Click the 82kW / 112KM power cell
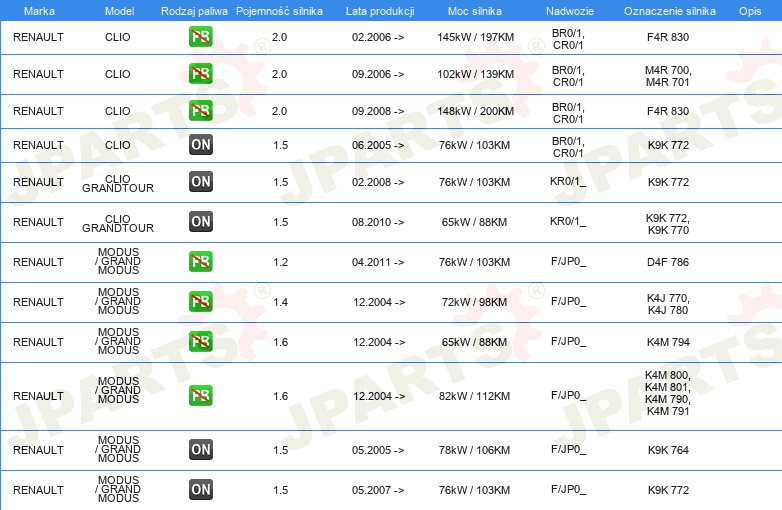This screenshot has width=782, height=510. [474, 396]
